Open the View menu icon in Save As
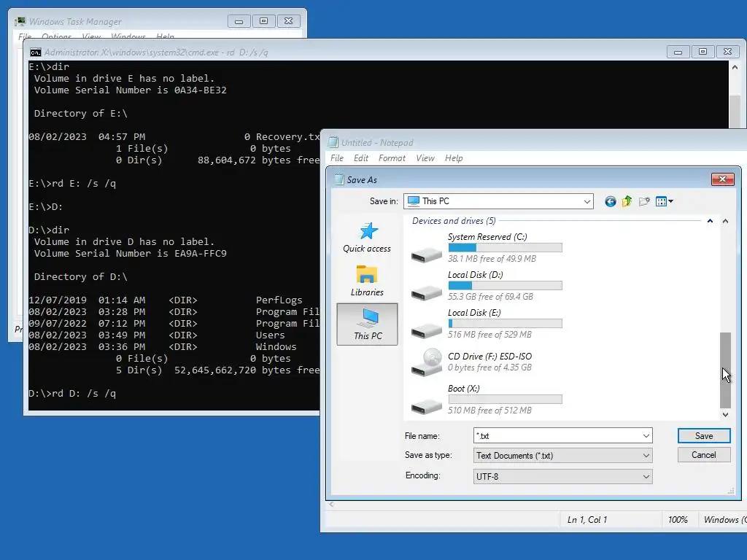The image size is (747, 560). (664, 201)
